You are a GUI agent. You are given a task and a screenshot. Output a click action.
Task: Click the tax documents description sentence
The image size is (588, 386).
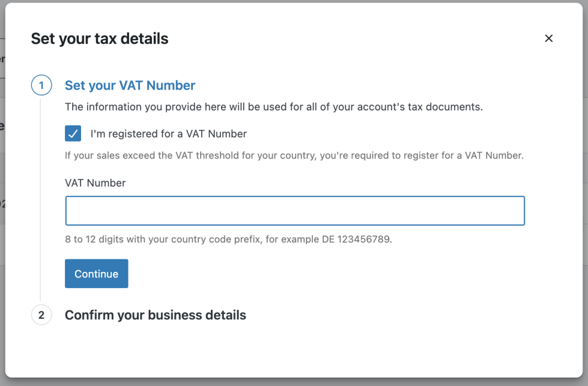point(274,107)
